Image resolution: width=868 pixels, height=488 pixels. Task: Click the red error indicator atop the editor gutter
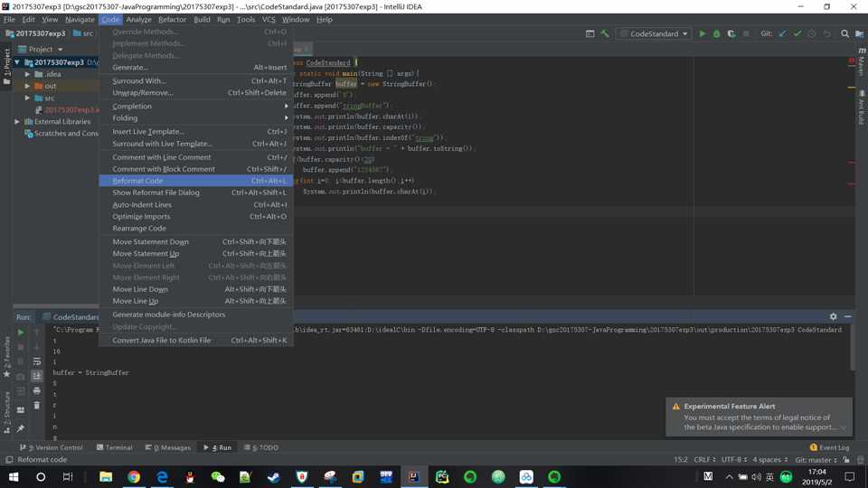[x=852, y=61]
